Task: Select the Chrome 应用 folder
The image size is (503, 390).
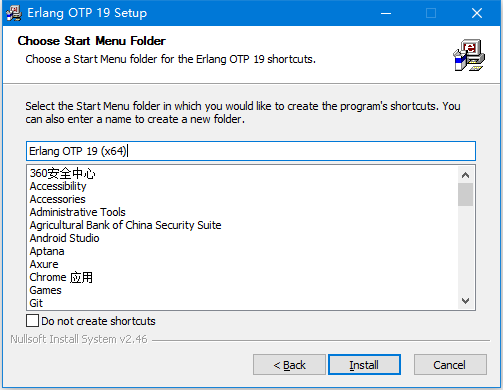Action: pos(61,277)
